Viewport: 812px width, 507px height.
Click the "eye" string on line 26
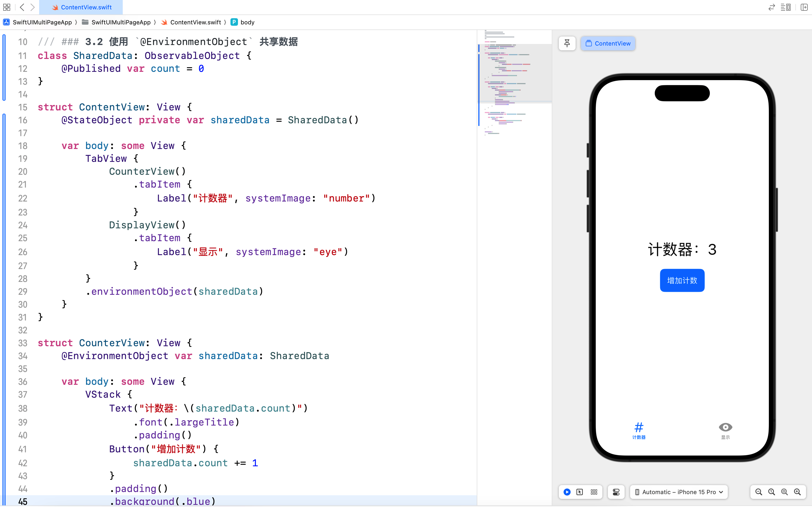328,252
